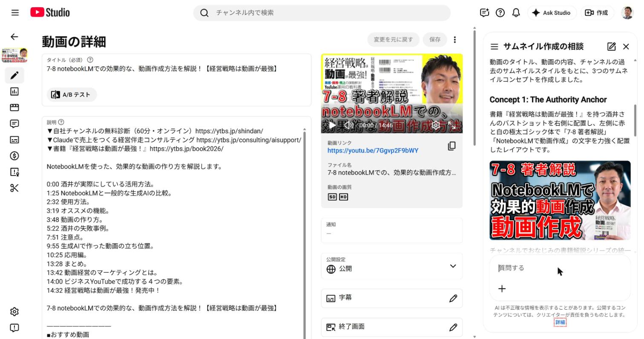Select the pencil Details sidebar icon

[x=14, y=75]
